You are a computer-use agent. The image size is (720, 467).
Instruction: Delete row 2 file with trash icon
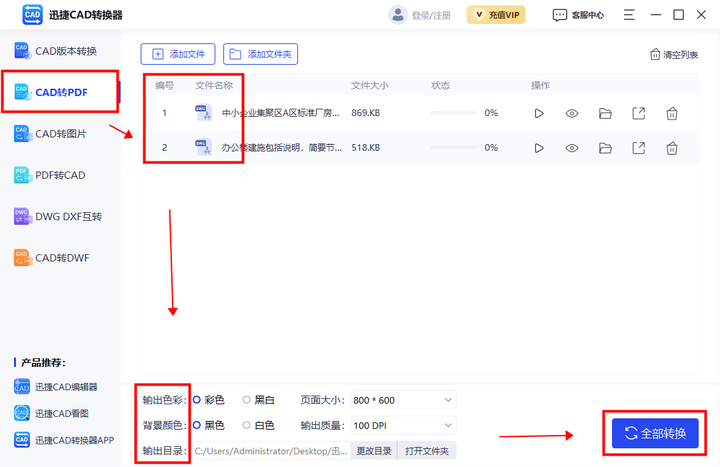click(x=672, y=148)
